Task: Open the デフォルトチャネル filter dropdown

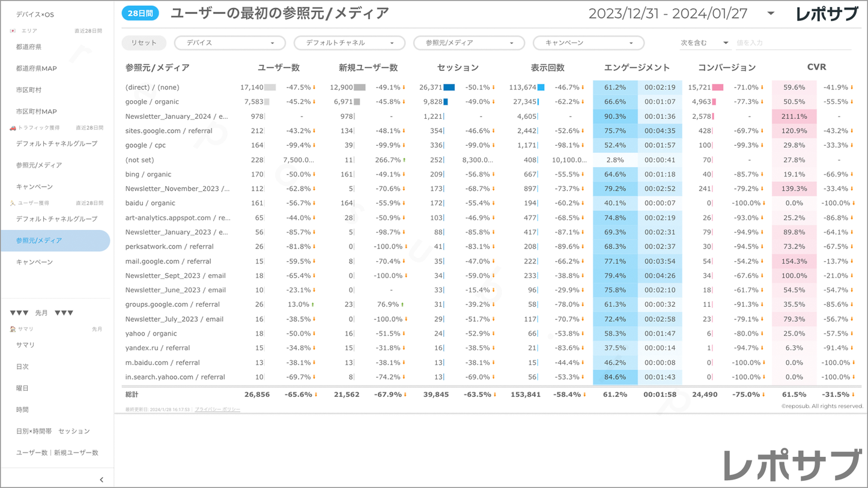Action: [x=349, y=43]
